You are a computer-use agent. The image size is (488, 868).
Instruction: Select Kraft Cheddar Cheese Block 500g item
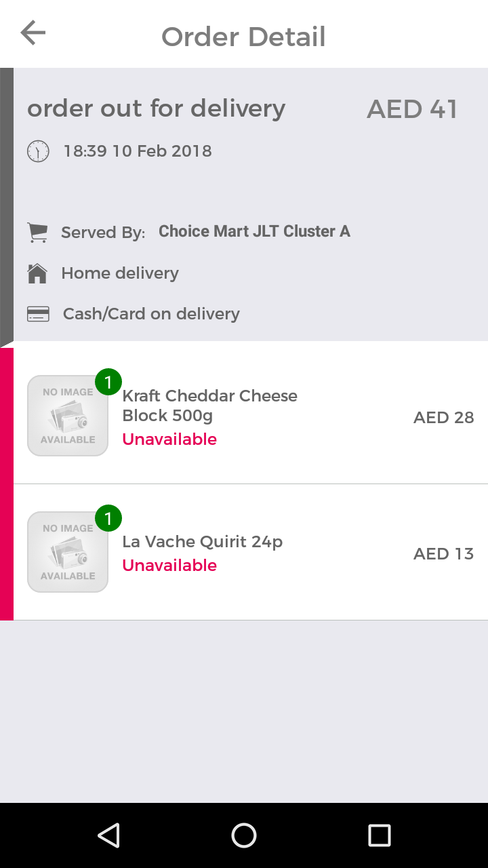[209, 406]
